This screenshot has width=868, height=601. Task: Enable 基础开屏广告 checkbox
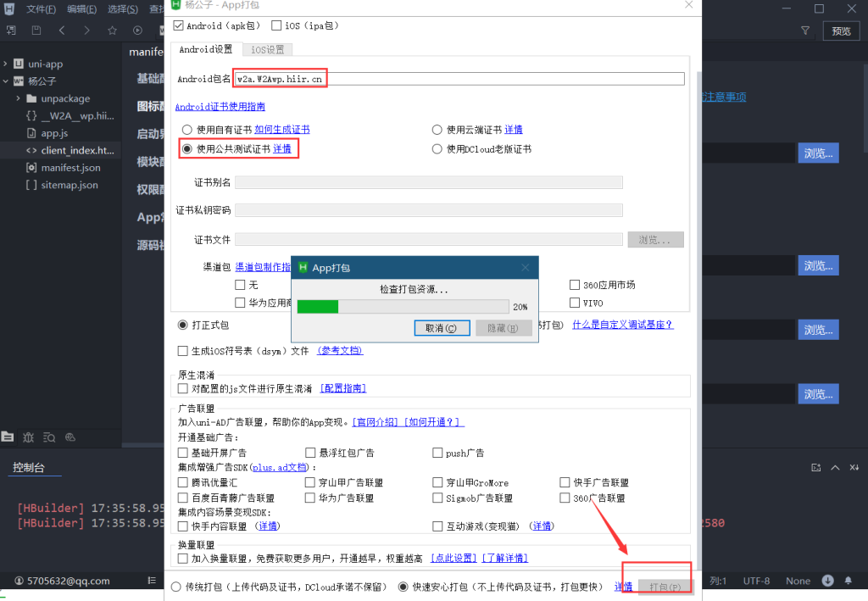pos(183,453)
